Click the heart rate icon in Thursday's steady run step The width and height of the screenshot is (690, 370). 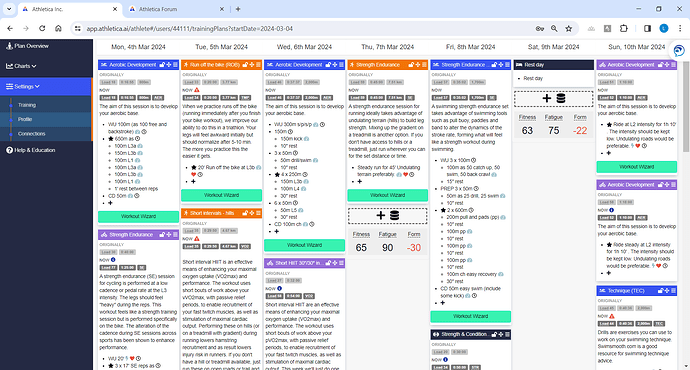[x=406, y=175]
